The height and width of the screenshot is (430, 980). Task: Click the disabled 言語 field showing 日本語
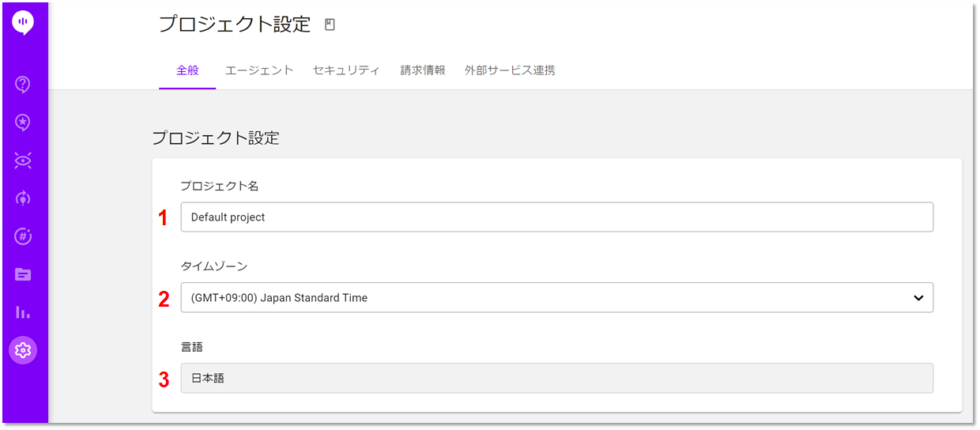click(557, 378)
